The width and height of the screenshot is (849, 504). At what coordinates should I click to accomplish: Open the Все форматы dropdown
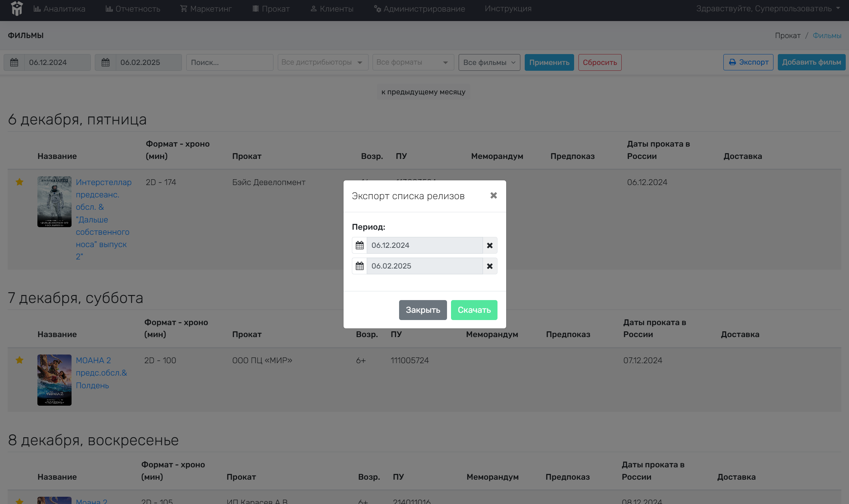[413, 62]
